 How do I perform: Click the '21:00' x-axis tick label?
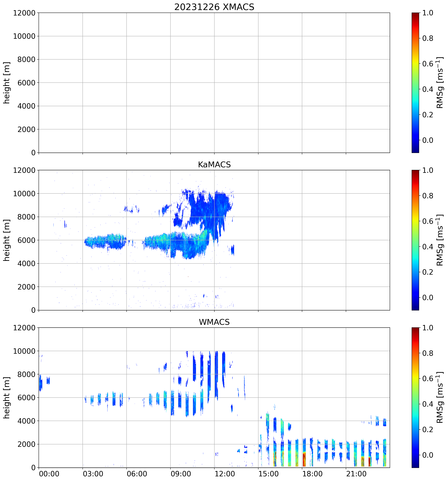pos(356,474)
